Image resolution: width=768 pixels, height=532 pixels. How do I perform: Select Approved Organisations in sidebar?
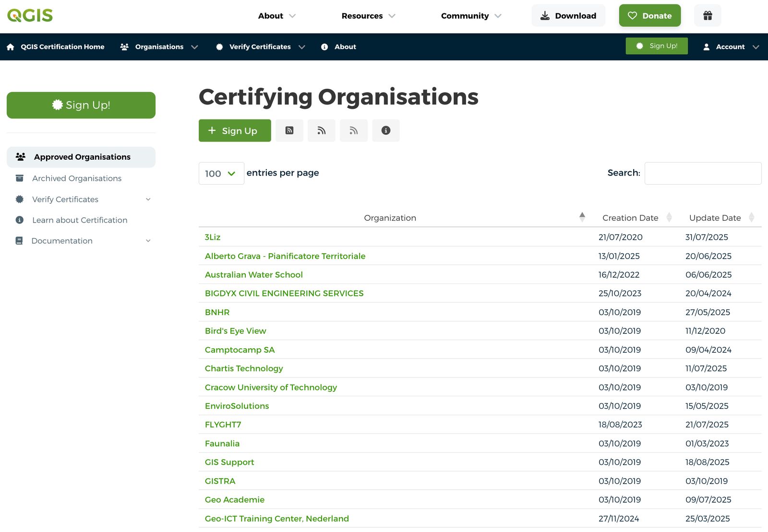(x=81, y=157)
